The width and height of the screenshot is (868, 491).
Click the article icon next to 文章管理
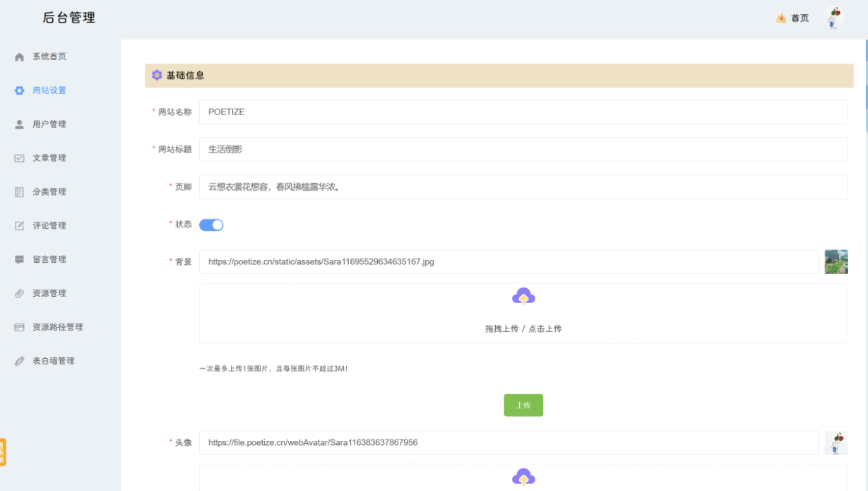pyautogui.click(x=19, y=158)
